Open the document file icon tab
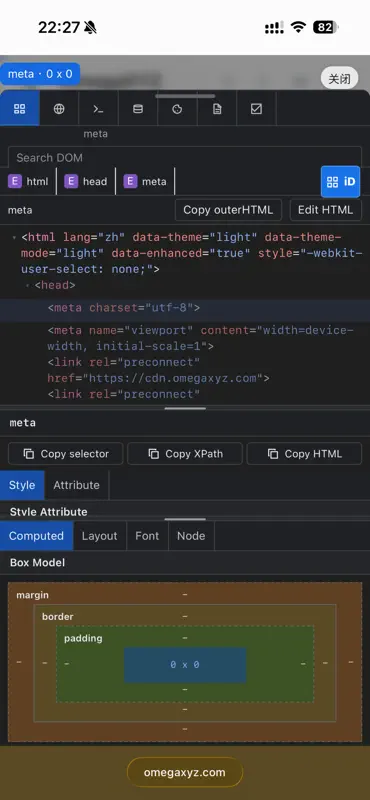370x800 pixels. pyautogui.click(x=217, y=108)
